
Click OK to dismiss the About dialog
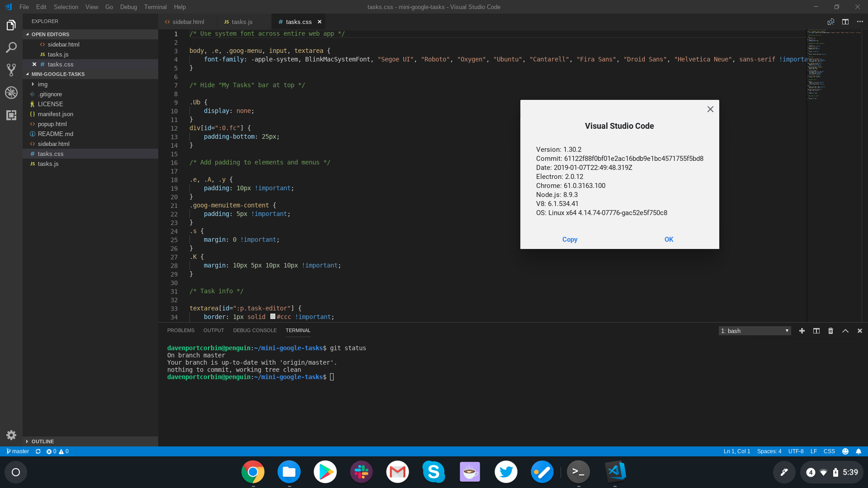(x=669, y=239)
